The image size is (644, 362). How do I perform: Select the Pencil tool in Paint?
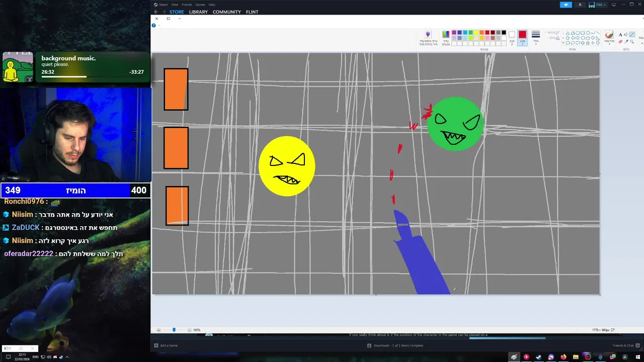[x=632, y=34]
